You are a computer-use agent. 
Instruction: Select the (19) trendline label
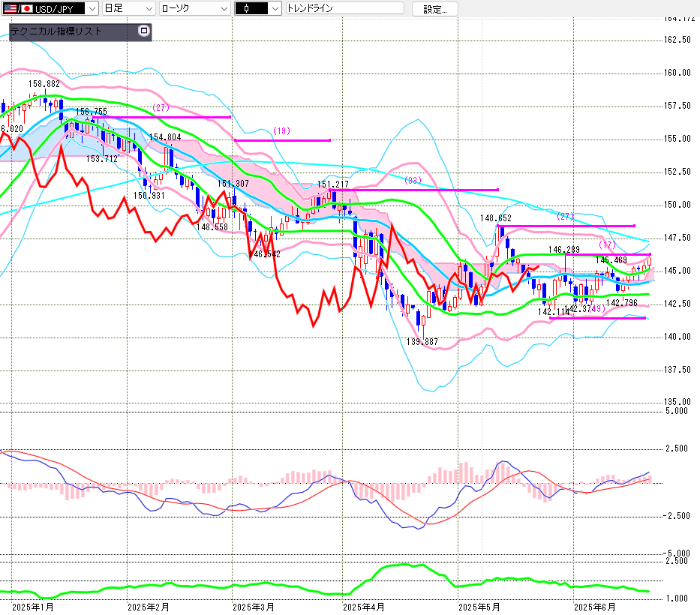coord(281,130)
